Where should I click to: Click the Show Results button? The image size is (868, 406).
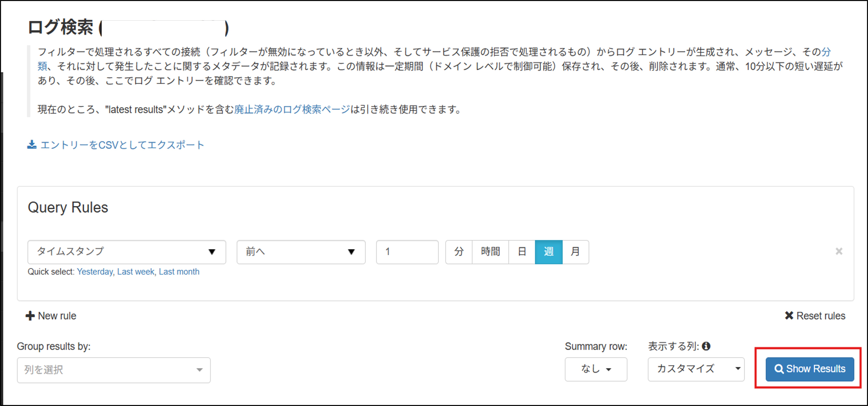tap(810, 369)
